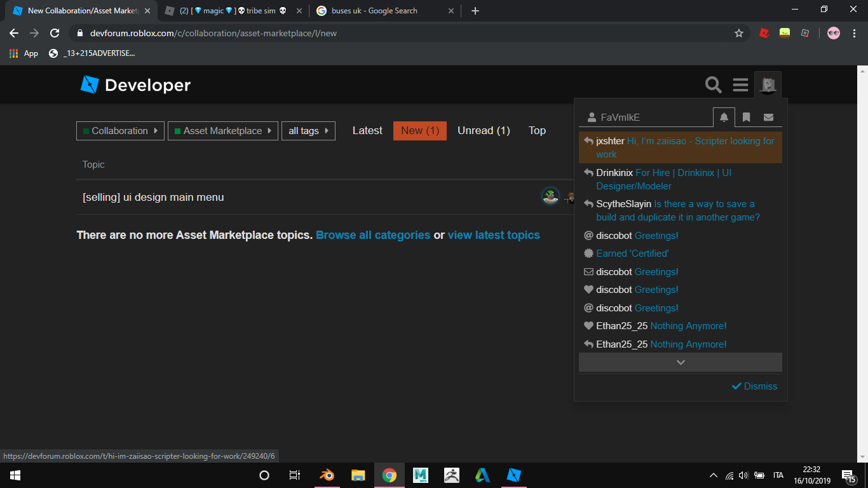This screenshot has height=488, width=868.
Task: Open Maya from the taskbar
Action: click(421, 475)
